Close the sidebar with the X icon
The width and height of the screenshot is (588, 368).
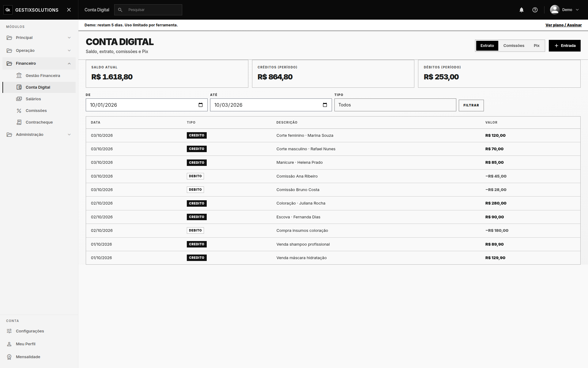click(x=69, y=10)
